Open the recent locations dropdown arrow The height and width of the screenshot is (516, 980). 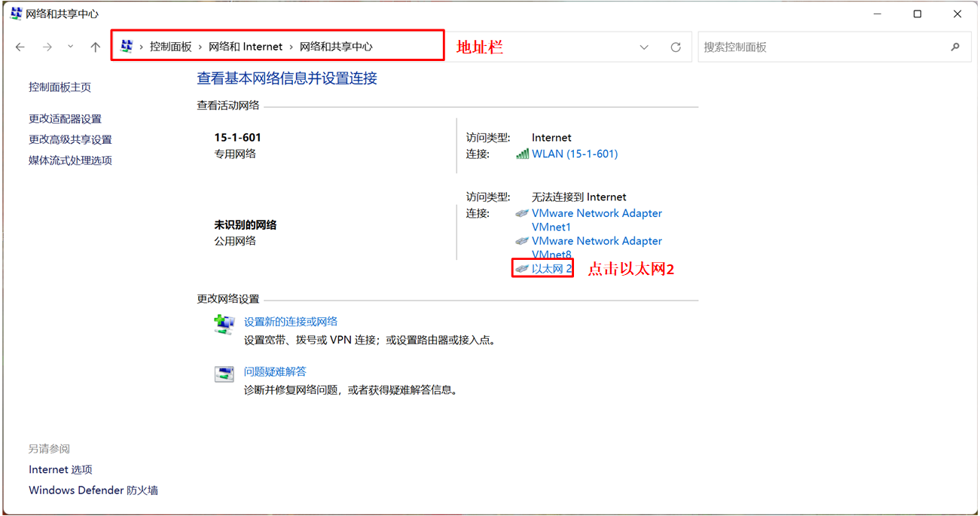(71, 47)
